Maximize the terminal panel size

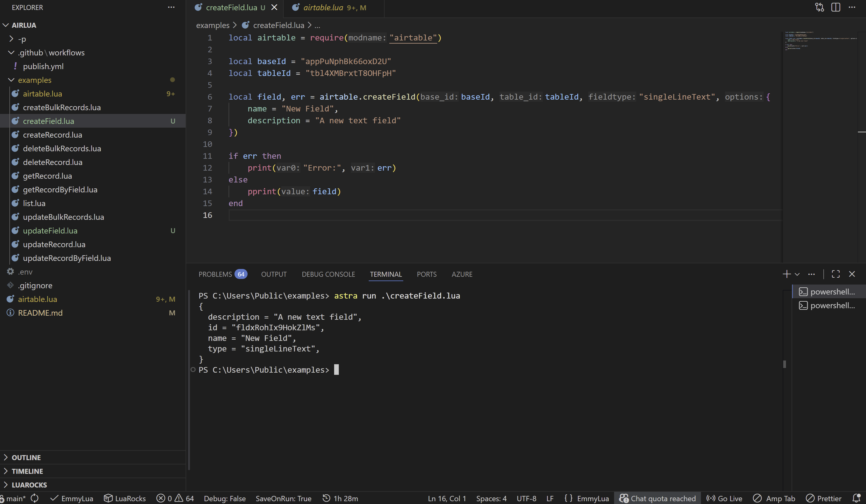tap(835, 274)
